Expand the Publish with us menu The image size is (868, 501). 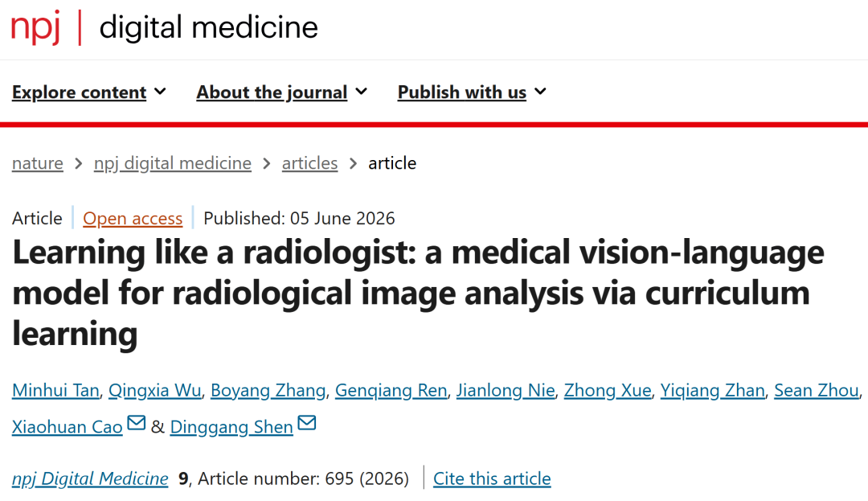tap(472, 92)
